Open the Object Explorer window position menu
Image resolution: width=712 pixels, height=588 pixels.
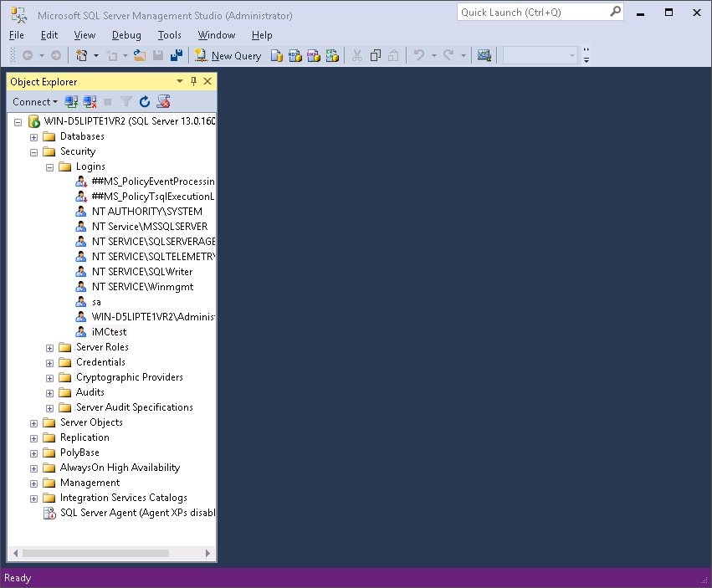click(x=180, y=81)
